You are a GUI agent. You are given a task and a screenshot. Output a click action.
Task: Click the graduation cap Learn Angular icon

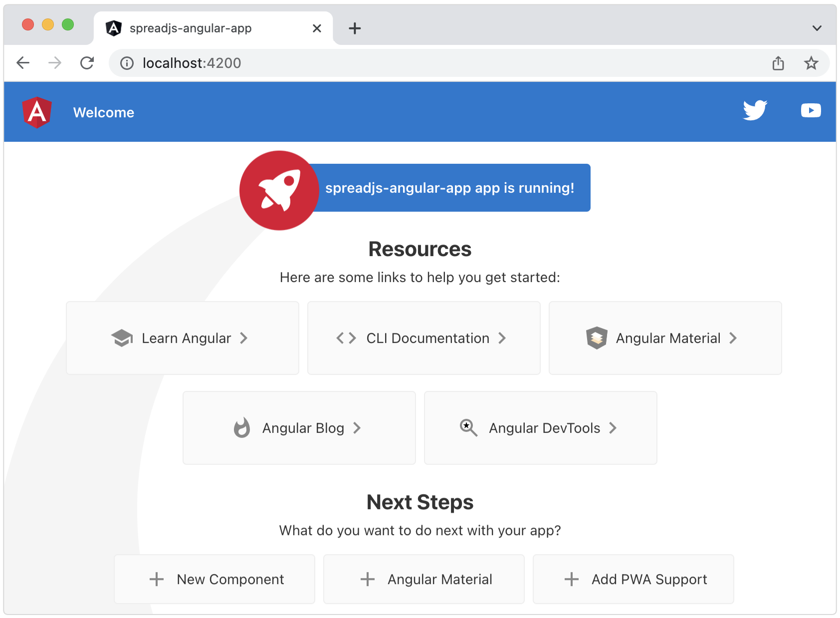click(x=122, y=338)
